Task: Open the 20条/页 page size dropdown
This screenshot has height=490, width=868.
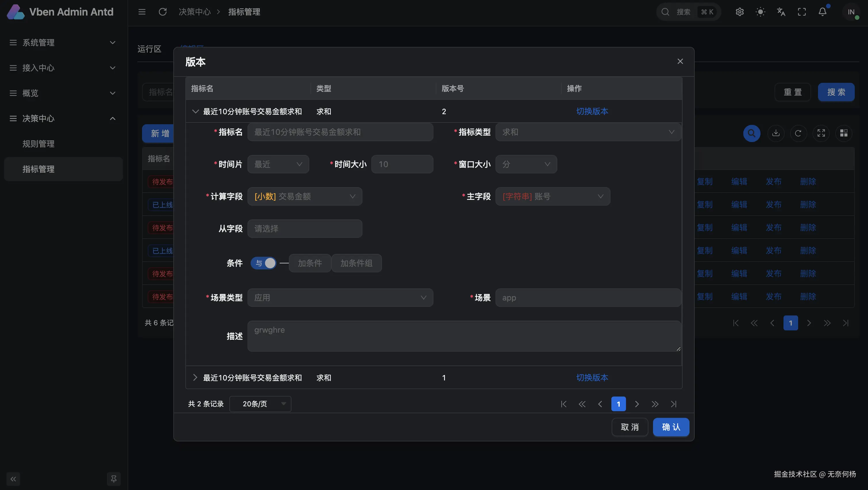Action: point(260,404)
